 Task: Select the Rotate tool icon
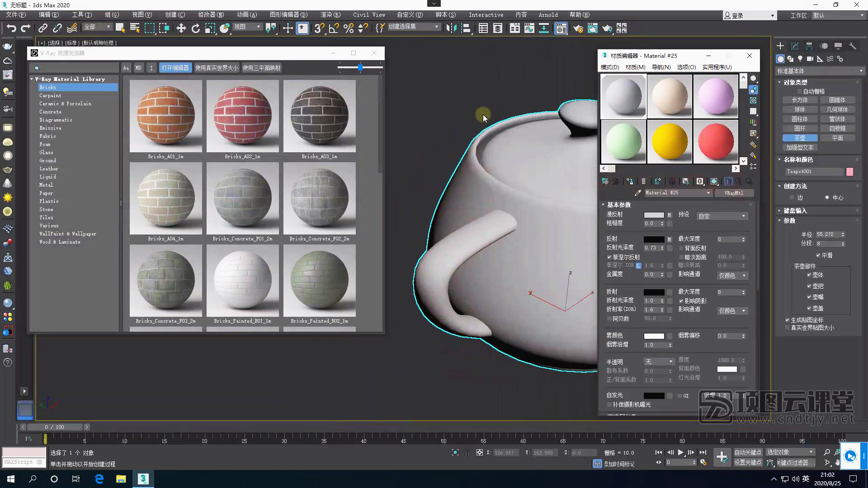195,28
